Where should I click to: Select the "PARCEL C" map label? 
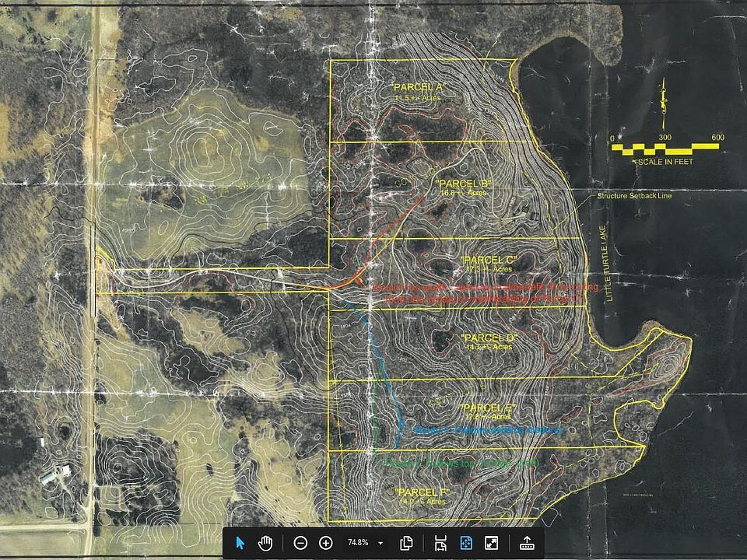coord(489,259)
